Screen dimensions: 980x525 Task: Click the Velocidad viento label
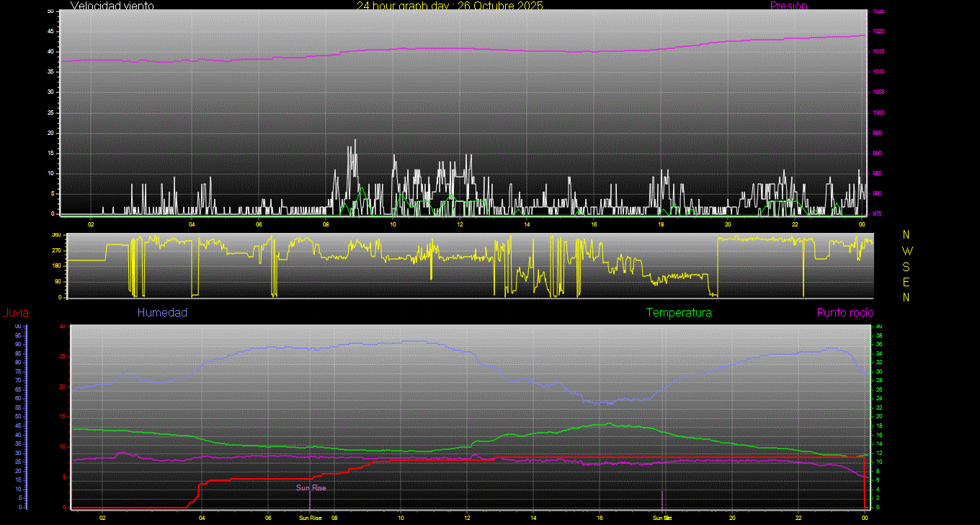click(x=112, y=6)
